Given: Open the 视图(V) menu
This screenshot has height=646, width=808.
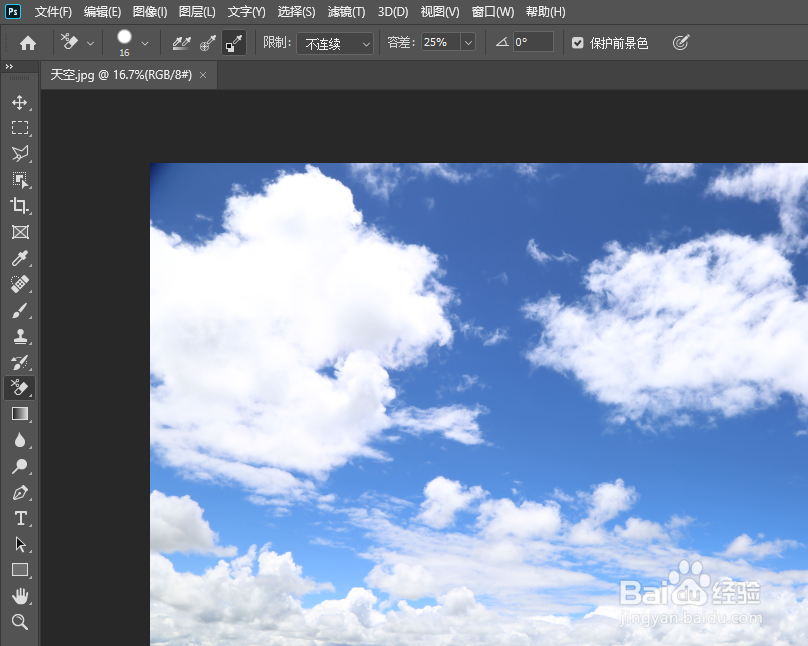Looking at the screenshot, I should point(440,11).
